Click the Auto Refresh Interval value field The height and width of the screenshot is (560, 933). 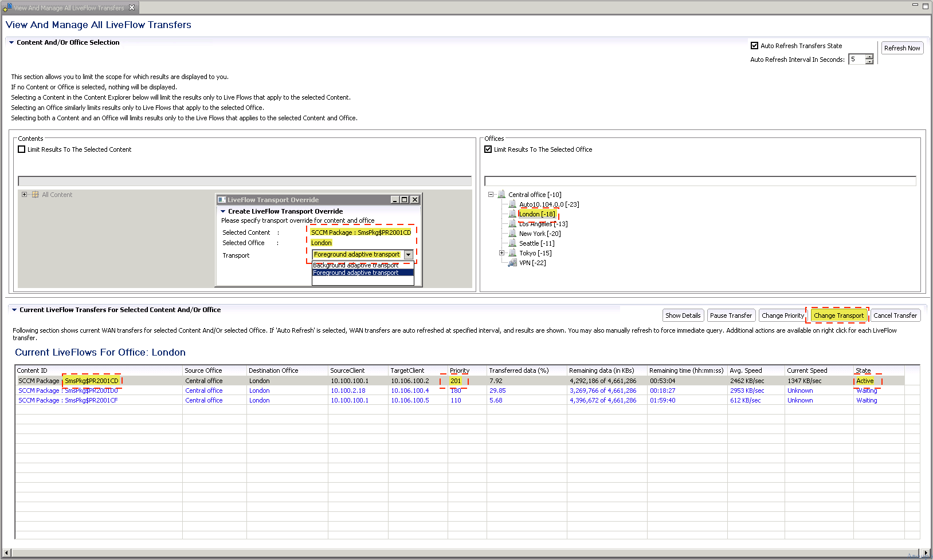pos(857,59)
